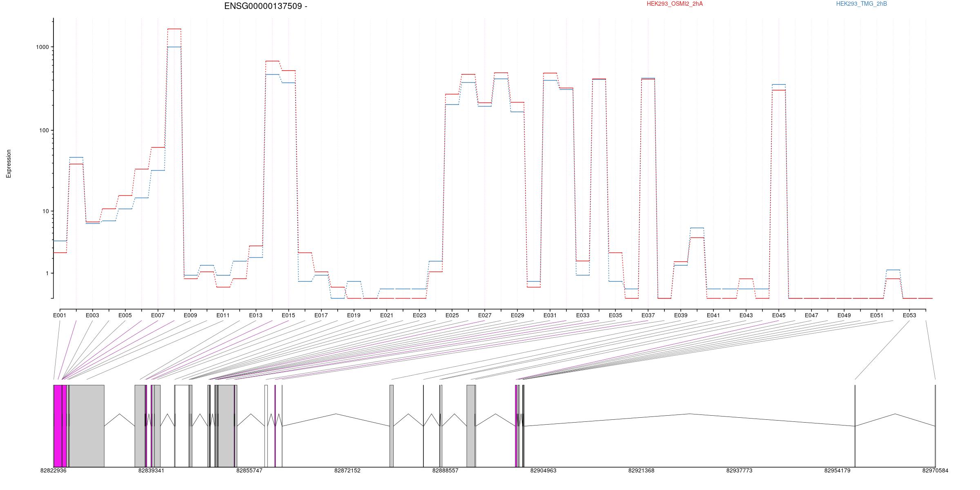
Task: Select exon label E001
Action: tap(60, 315)
